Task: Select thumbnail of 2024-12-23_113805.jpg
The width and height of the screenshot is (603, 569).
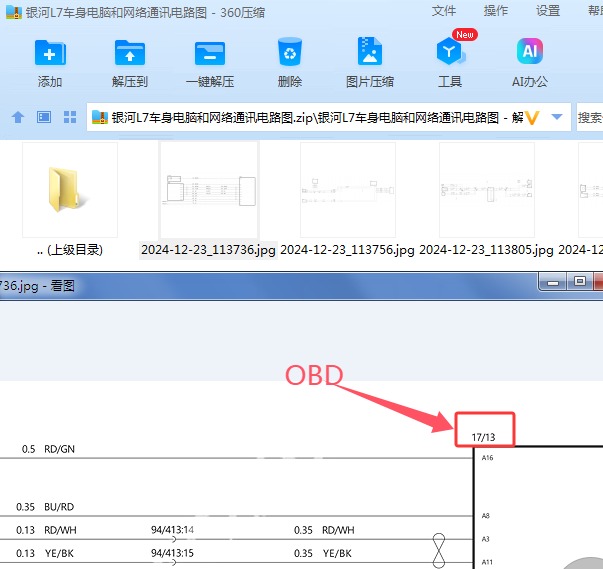Action: pyautogui.click(x=487, y=190)
